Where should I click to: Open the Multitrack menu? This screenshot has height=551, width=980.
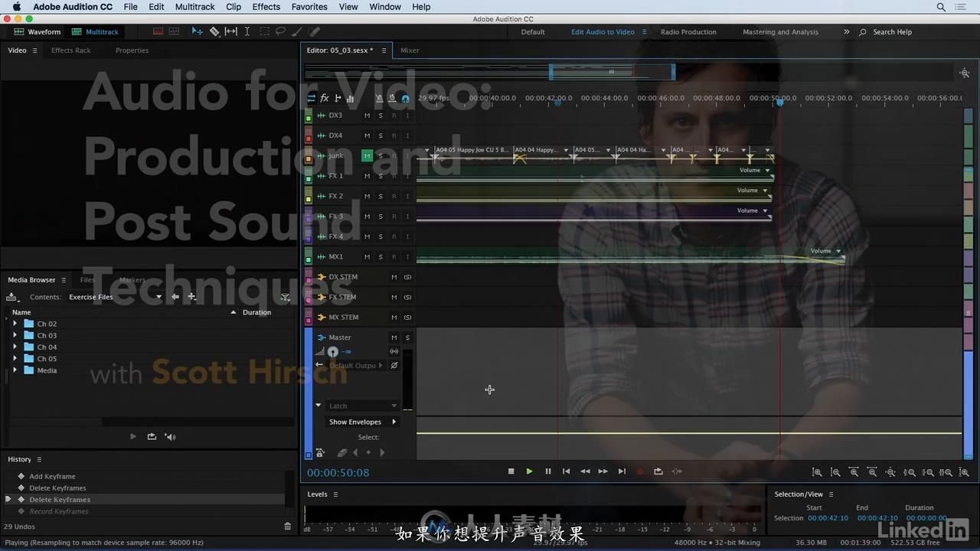[194, 7]
